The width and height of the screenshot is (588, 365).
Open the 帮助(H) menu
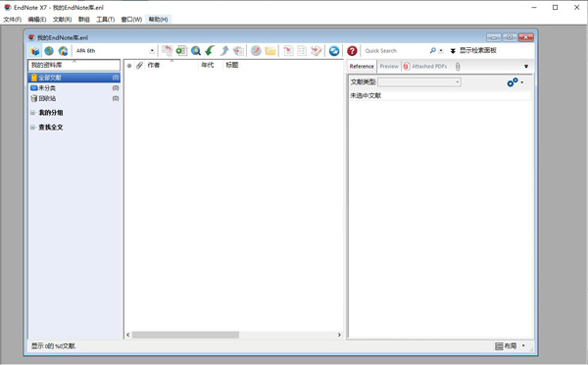point(158,20)
